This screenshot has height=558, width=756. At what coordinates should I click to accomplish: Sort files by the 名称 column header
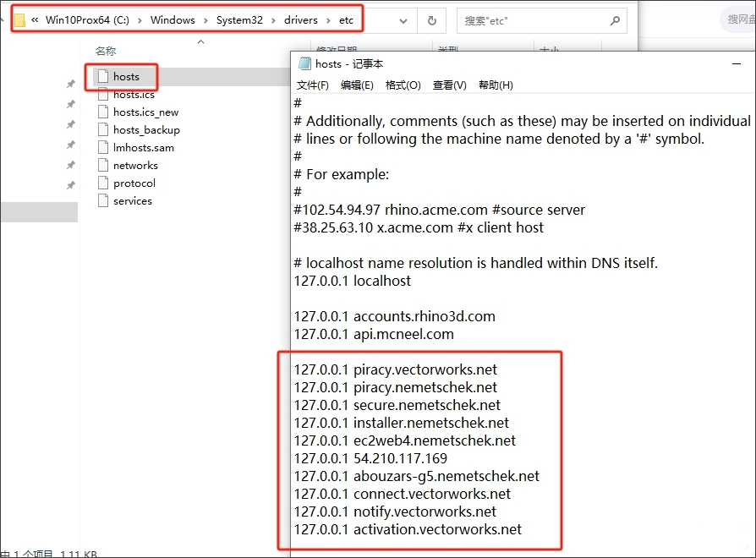click(x=106, y=51)
